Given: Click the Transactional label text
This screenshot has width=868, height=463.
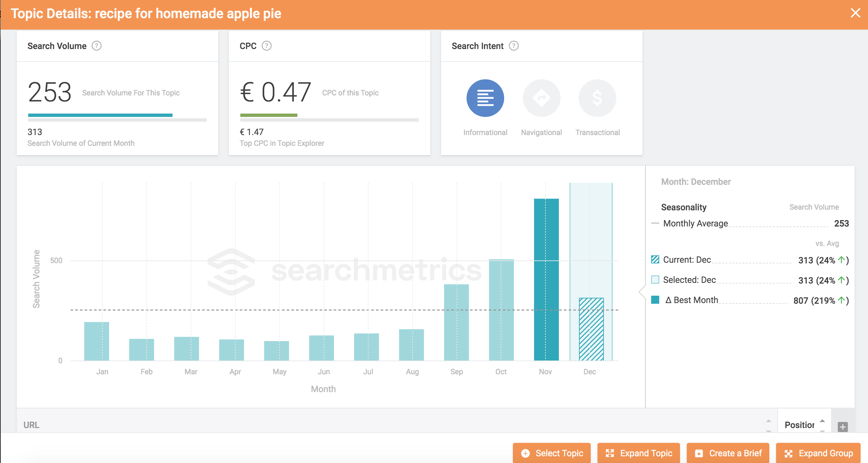Looking at the screenshot, I should (x=597, y=132).
